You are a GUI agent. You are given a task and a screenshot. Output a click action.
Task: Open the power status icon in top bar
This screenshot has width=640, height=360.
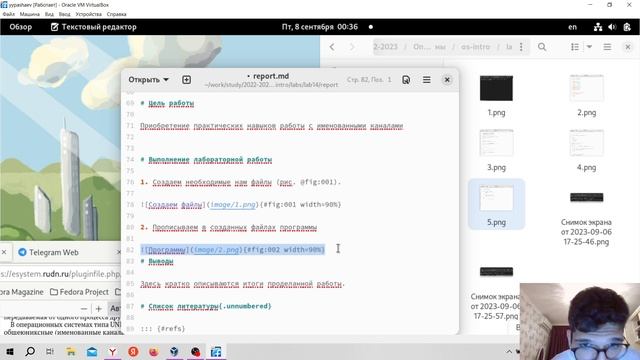[627, 27]
